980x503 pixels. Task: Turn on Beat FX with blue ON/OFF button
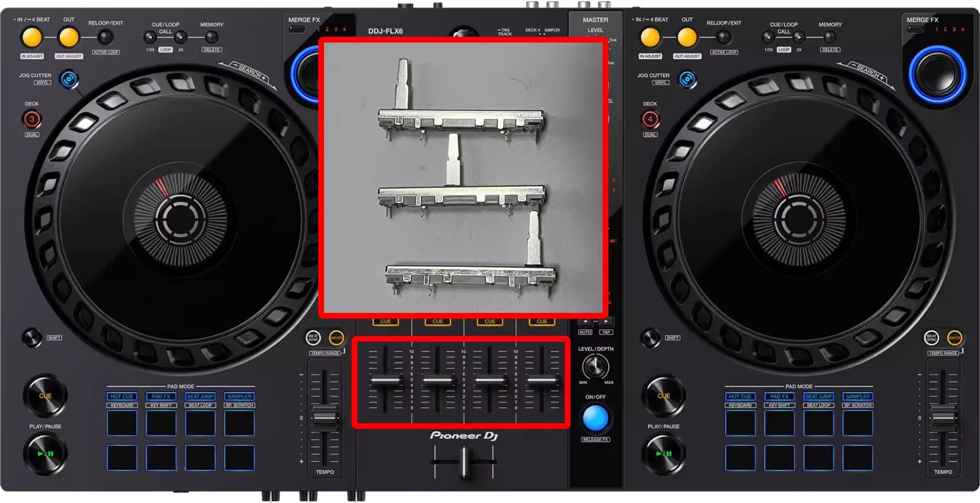click(596, 418)
